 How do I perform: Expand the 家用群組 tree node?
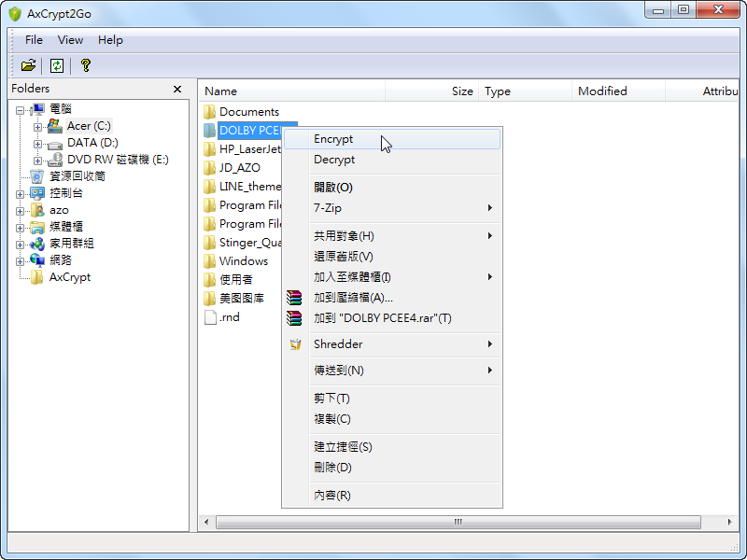[20, 245]
